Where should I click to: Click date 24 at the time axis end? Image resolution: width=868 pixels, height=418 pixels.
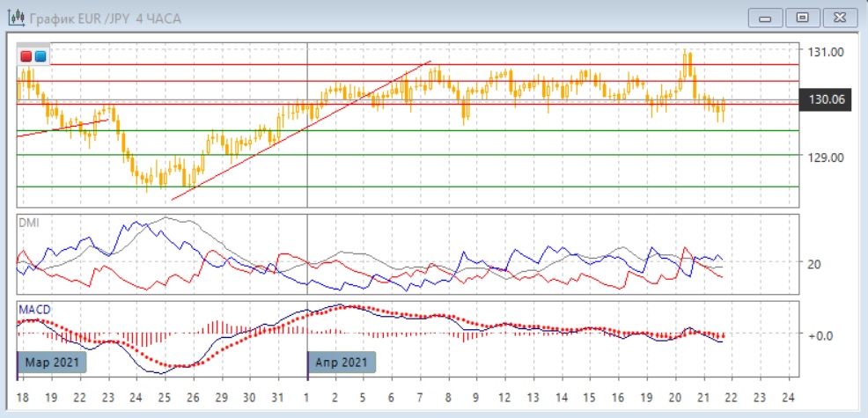click(x=788, y=397)
